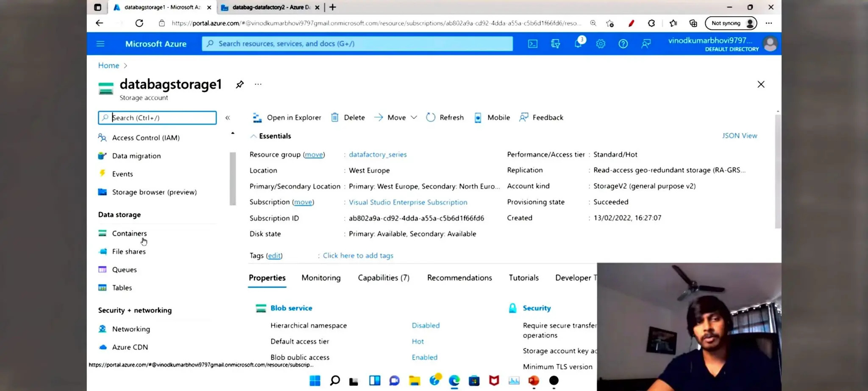Open Tables menu item
The width and height of the screenshot is (868, 391).
pyautogui.click(x=122, y=288)
